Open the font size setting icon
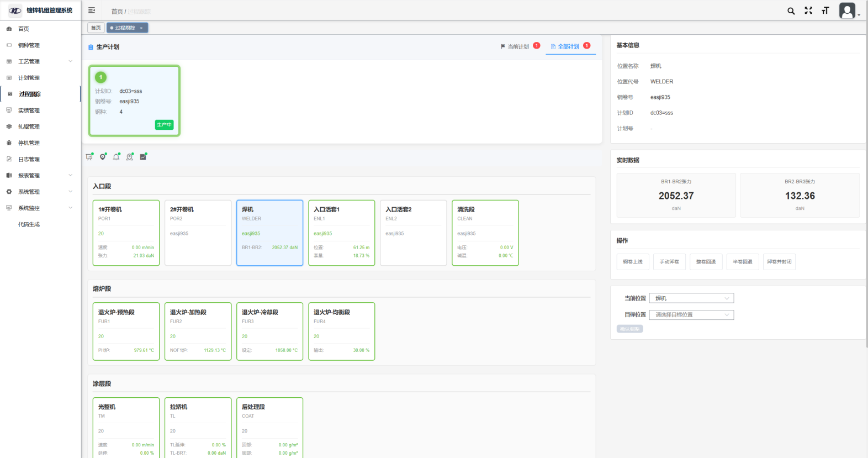This screenshot has width=868, height=458. coord(825,10)
